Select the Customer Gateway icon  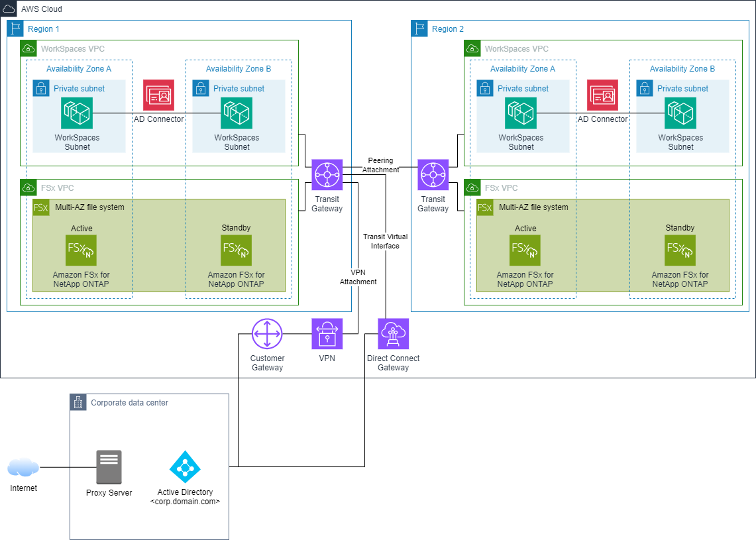pyautogui.click(x=267, y=334)
